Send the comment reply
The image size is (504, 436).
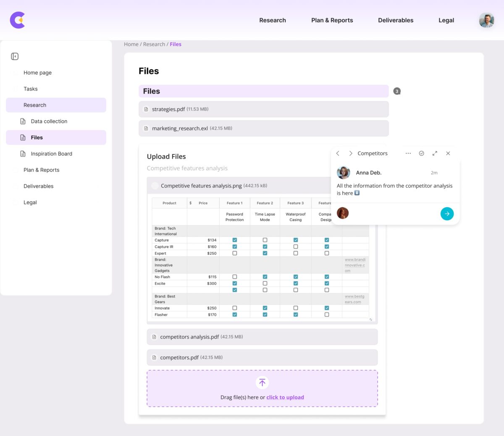click(x=447, y=214)
